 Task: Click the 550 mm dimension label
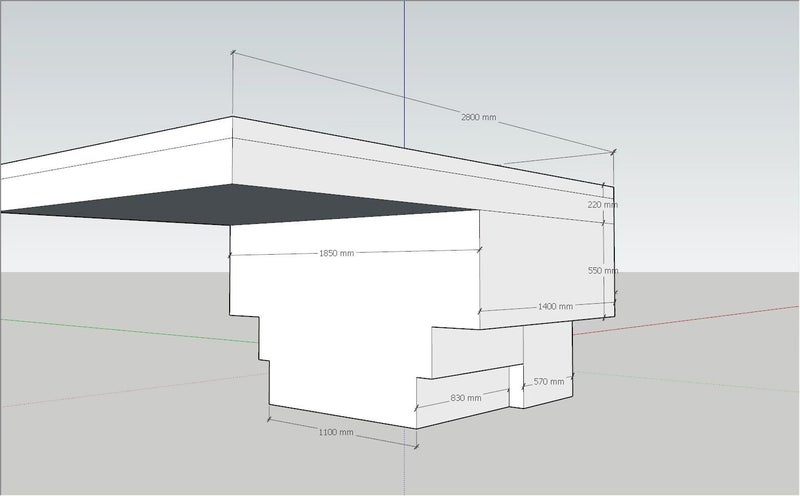[x=603, y=270]
